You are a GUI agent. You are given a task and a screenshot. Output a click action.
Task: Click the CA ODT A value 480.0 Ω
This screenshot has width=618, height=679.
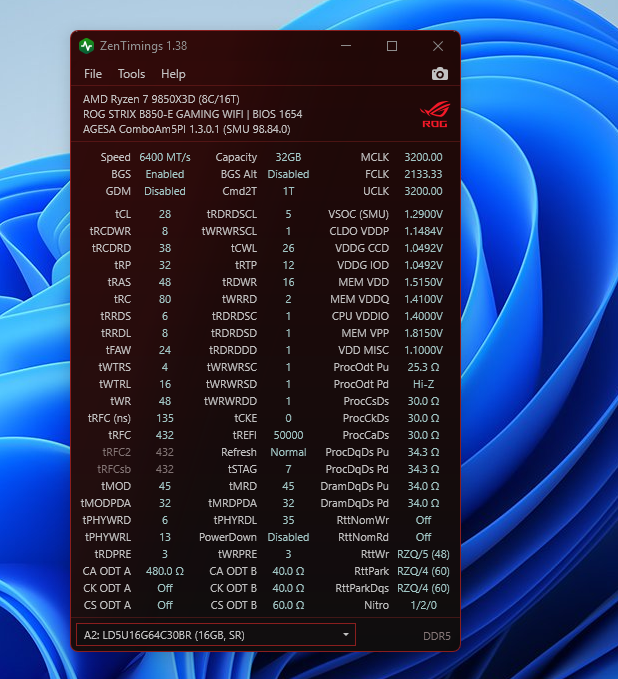coord(165,571)
